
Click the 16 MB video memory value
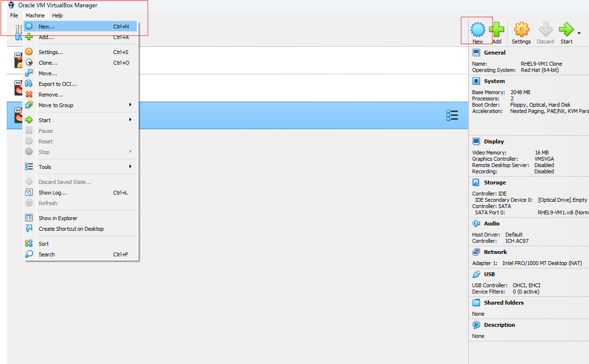[x=542, y=153]
